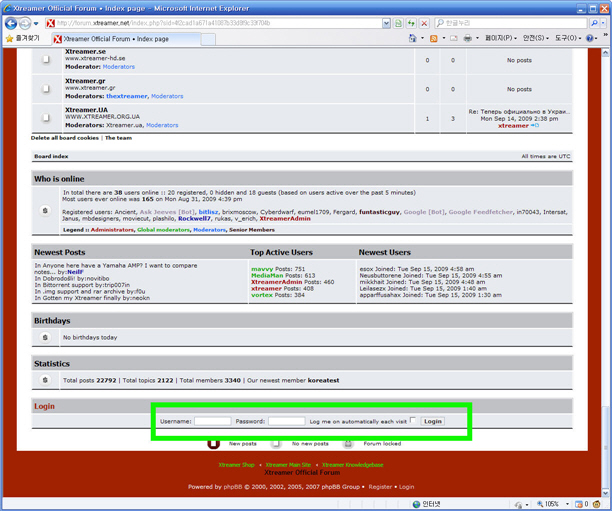This screenshot has width=612, height=511.
Task: Click the Username input field
Action: 212,421
